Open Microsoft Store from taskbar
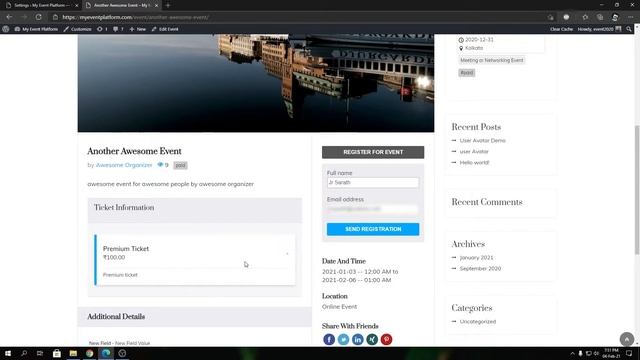The height and width of the screenshot is (360, 640). 57,353
